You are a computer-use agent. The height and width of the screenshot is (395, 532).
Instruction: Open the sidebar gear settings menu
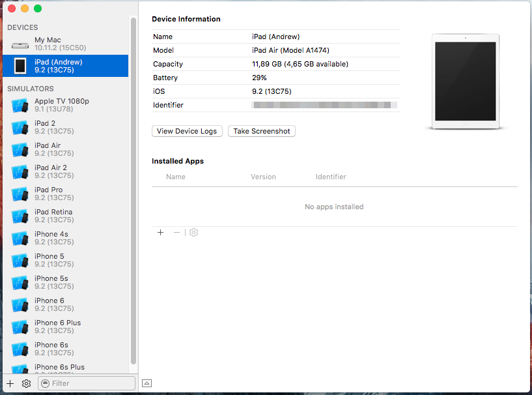click(26, 383)
